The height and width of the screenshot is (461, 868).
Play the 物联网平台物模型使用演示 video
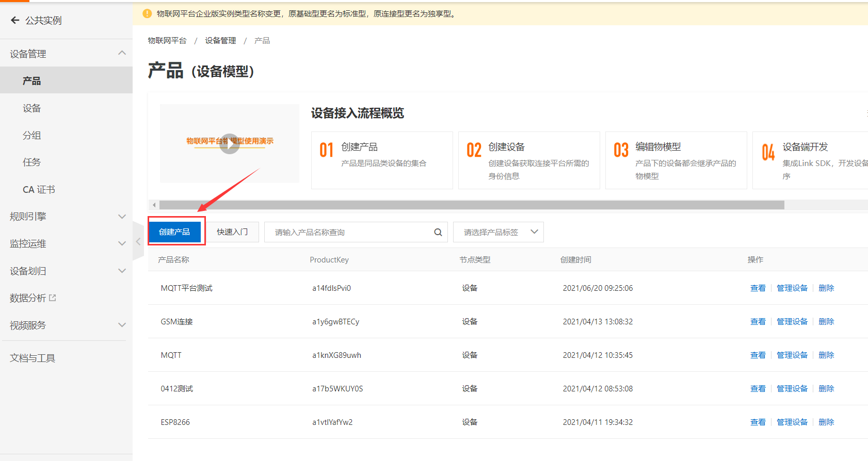point(230,144)
